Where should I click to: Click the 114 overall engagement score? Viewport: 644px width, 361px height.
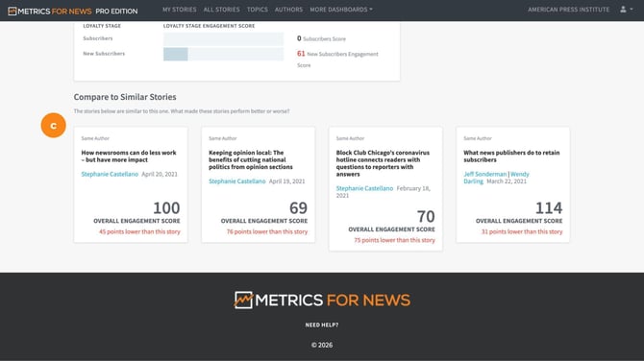point(549,208)
